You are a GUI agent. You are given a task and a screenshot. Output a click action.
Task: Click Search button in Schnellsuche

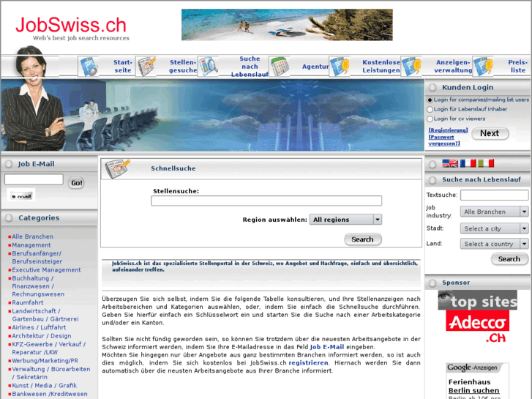[363, 239]
